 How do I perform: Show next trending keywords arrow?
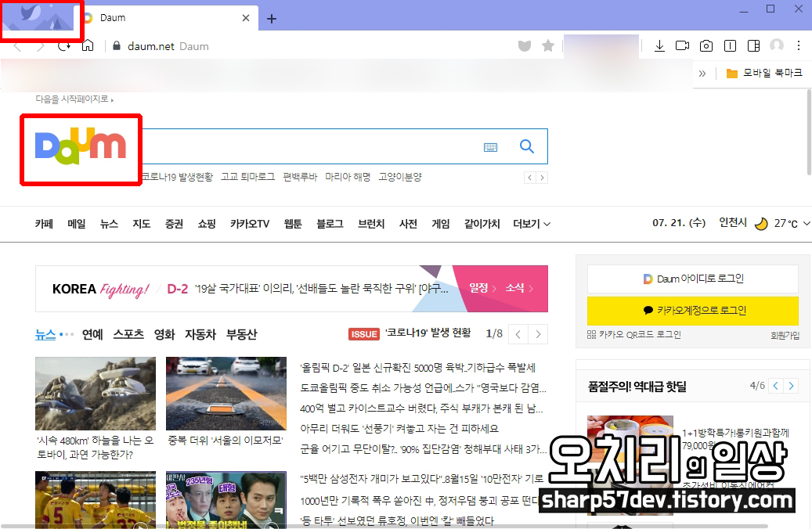(x=542, y=178)
